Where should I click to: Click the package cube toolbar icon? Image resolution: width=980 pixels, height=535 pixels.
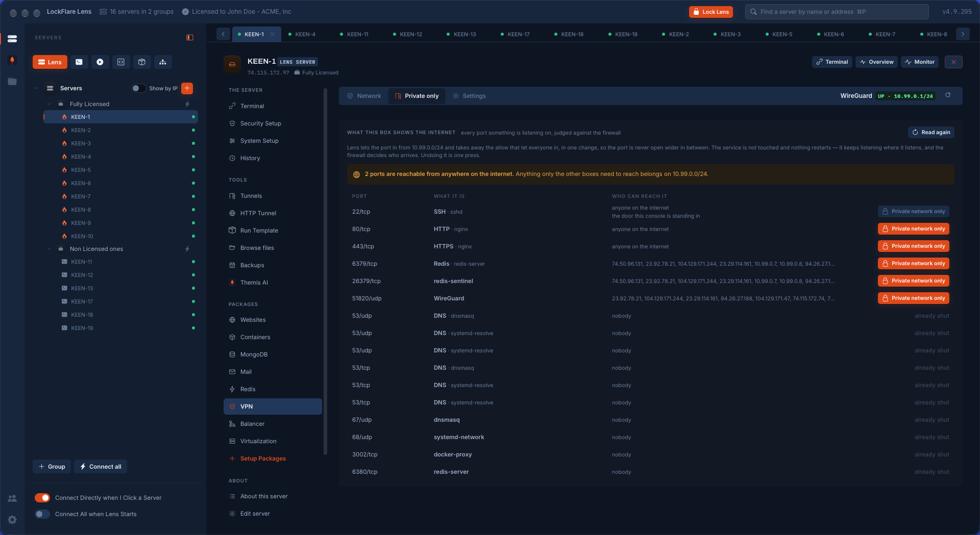point(142,62)
